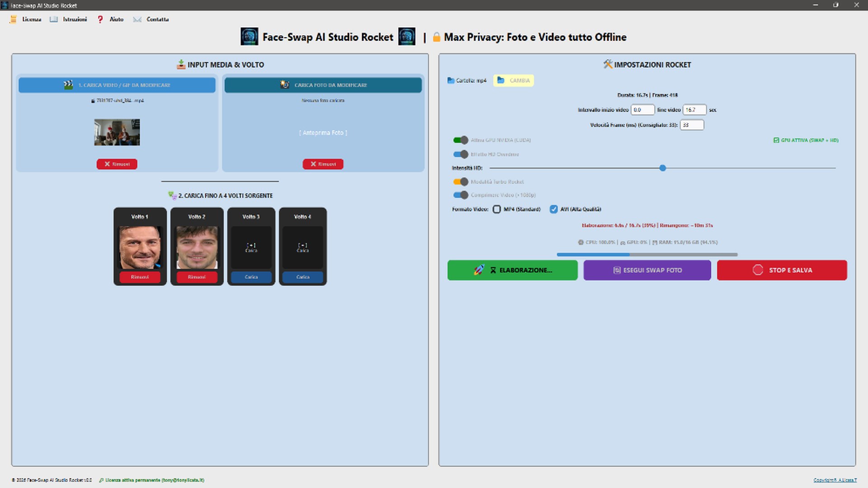Screen dimensions: 868x488
Task: Click the fine video time field
Action: 694,110
